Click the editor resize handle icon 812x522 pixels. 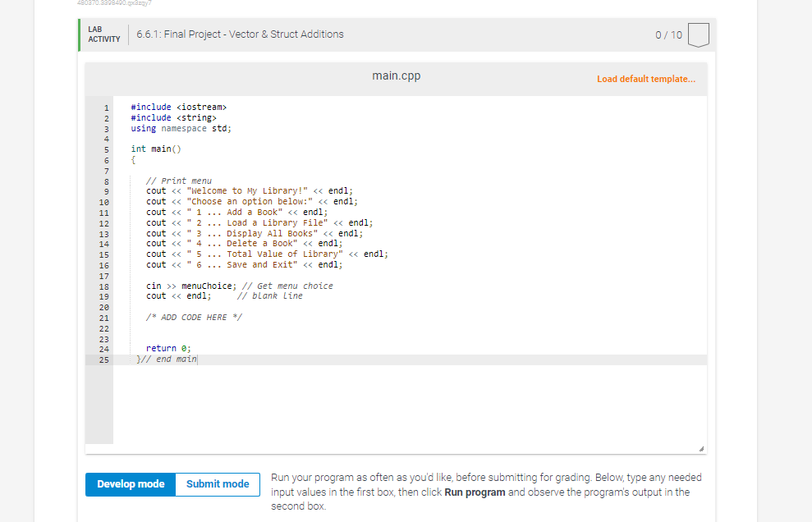point(701,449)
